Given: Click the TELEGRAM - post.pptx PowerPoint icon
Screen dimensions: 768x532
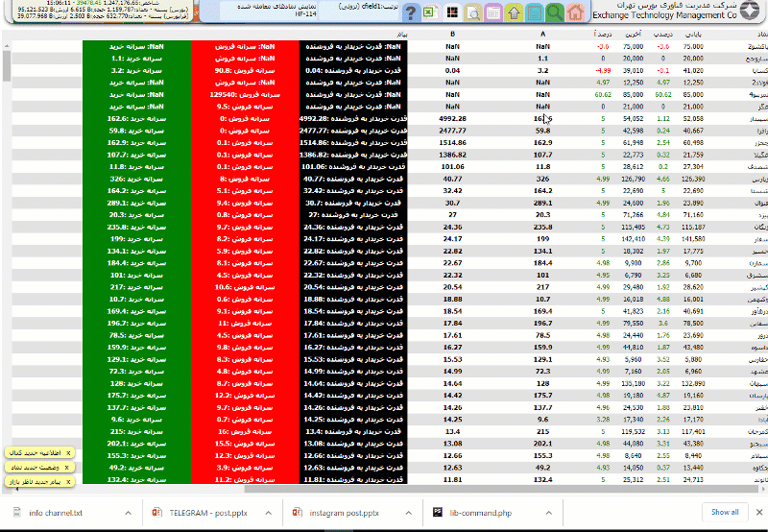Looking at the screenshot, I should [157, 513].
